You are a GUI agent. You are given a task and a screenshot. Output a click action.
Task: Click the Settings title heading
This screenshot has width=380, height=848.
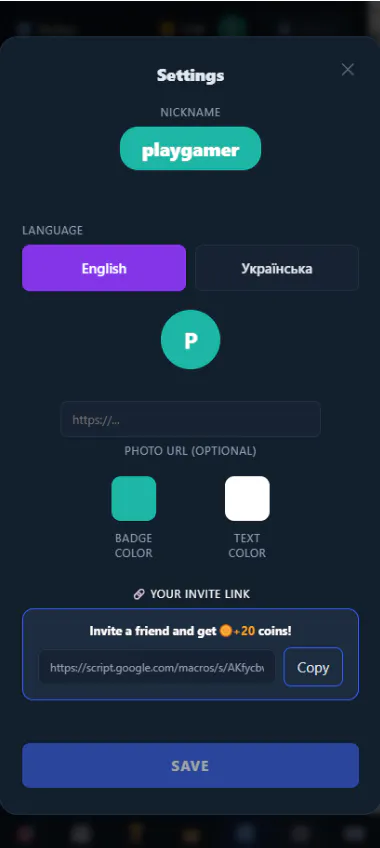[x=190, y=75]
